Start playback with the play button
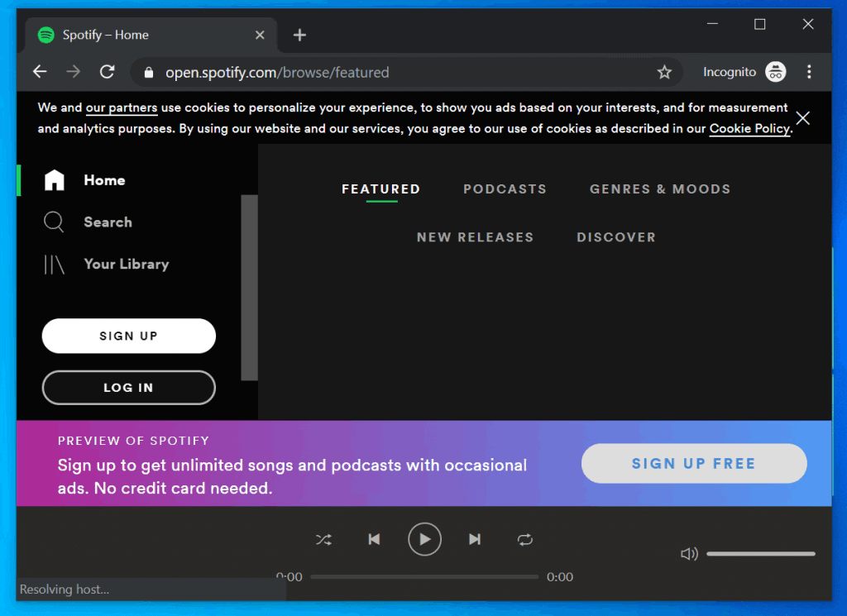Viewport: 847px width, 616px height. point(424,539)
